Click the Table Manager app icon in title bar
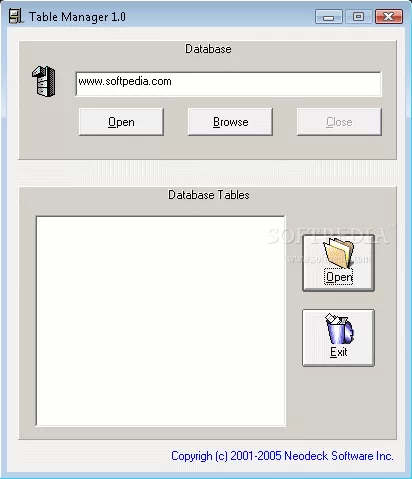This screenshot has height=479, width=412. coord(15,16)
